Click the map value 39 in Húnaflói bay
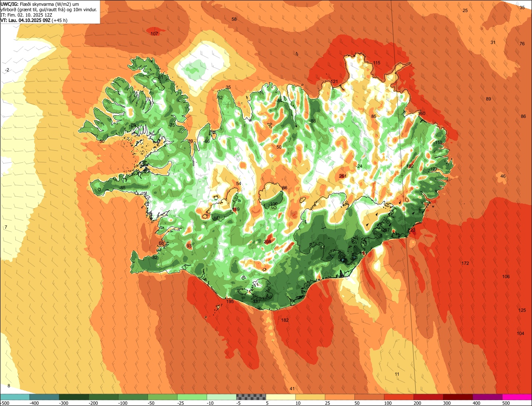This screenshot has width=532, height=406. [190, 142]
